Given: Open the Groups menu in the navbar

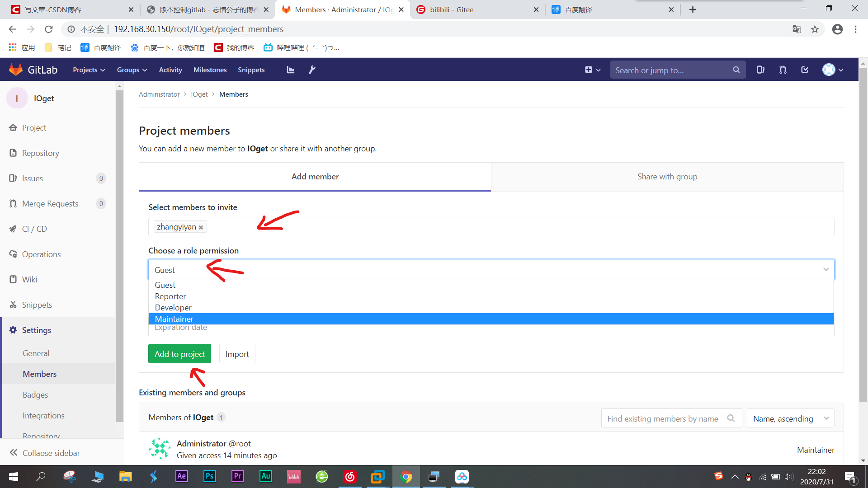Looking at the screenshot, I should click(x=131, y=70).
